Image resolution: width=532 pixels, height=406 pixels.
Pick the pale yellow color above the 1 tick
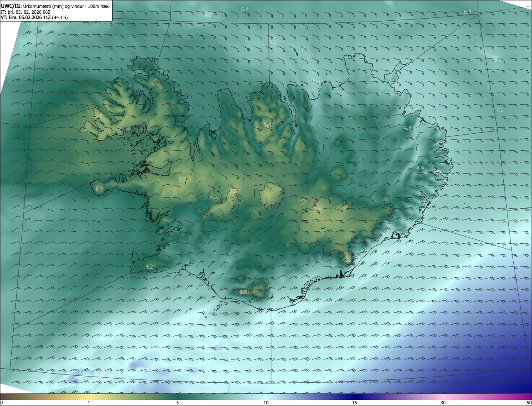pyautogui.click(x=89, y=396)
